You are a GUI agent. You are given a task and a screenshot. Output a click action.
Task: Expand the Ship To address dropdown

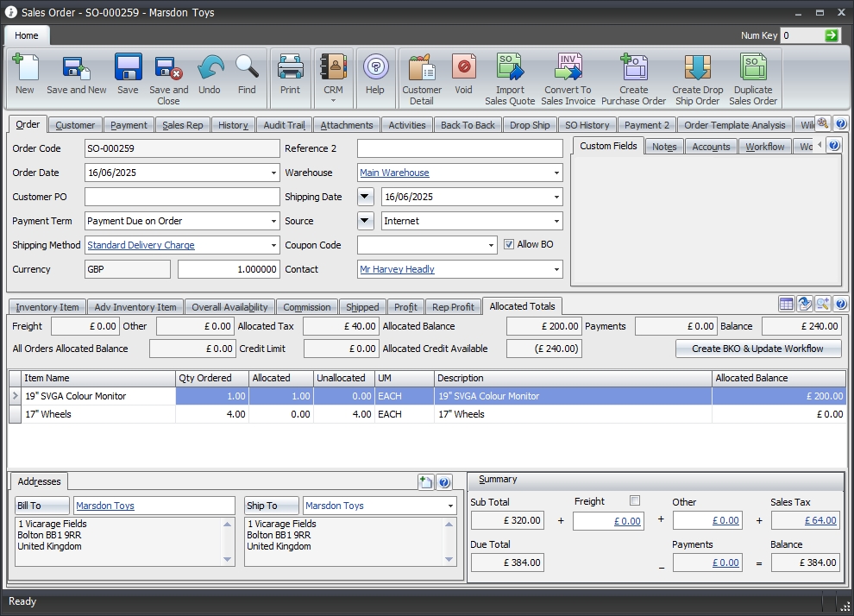(x=449, y=506)
